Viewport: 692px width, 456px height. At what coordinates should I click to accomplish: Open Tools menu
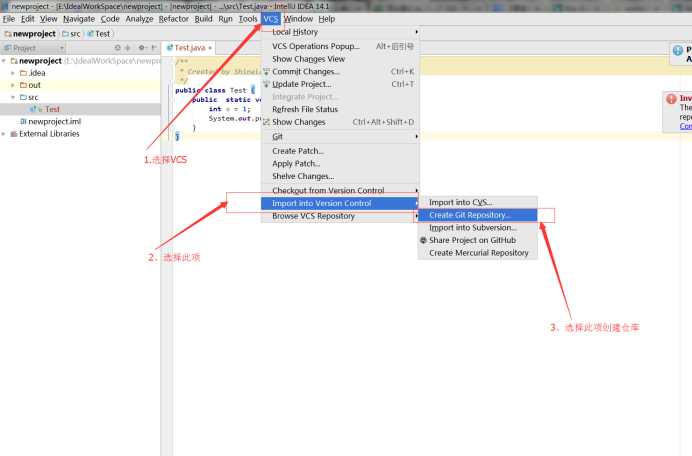[248, 19]
